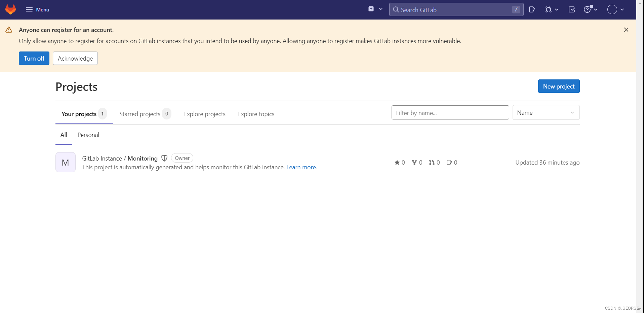
Task: Open the Explore projects tab
Action: [205, 114]
